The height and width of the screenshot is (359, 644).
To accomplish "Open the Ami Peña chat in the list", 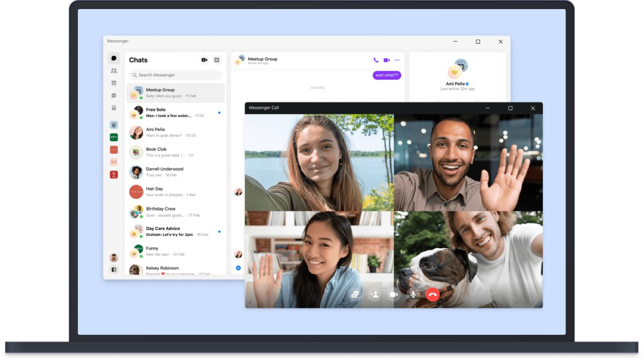I will [x=176, y=132].
